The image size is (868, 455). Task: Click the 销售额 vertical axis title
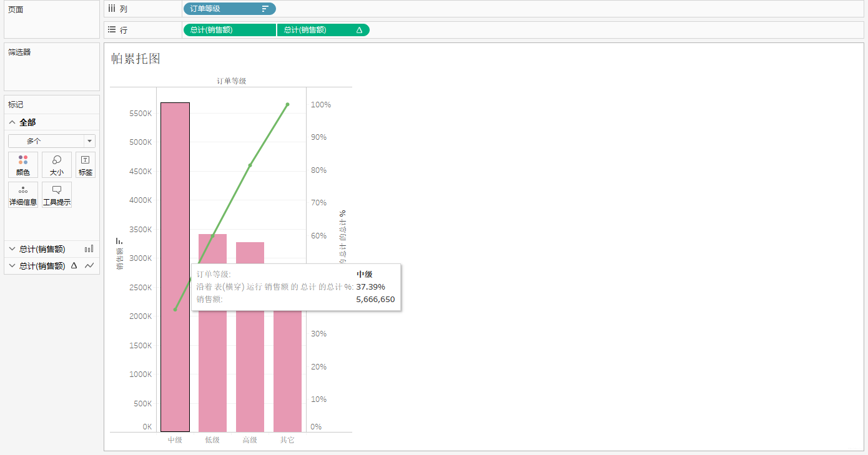119,258
